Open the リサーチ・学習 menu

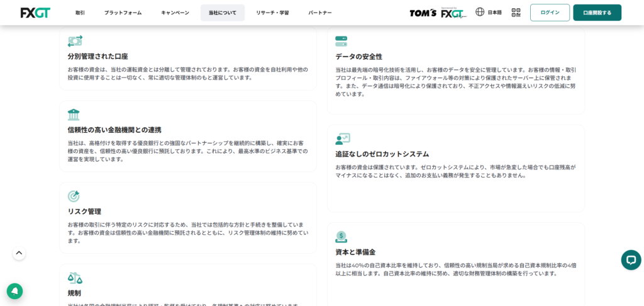tap(272, 13)
